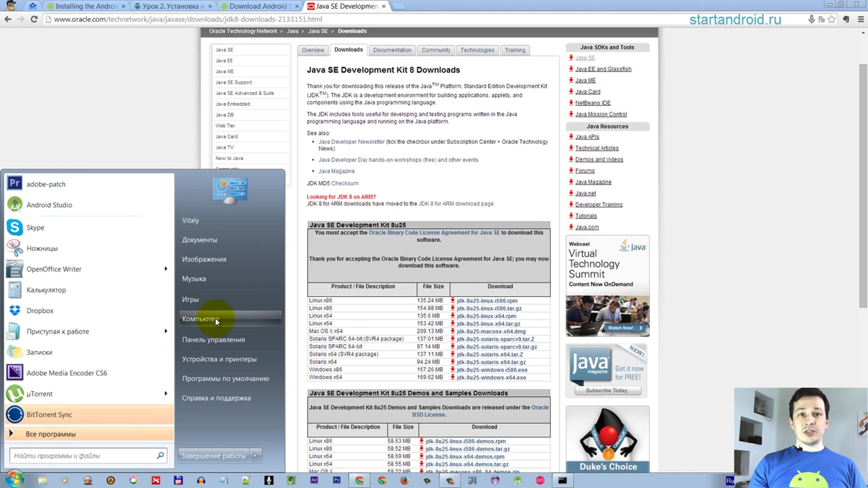Bookmark page with the star icon
This screenshot has height=488, width=868.
831,19
